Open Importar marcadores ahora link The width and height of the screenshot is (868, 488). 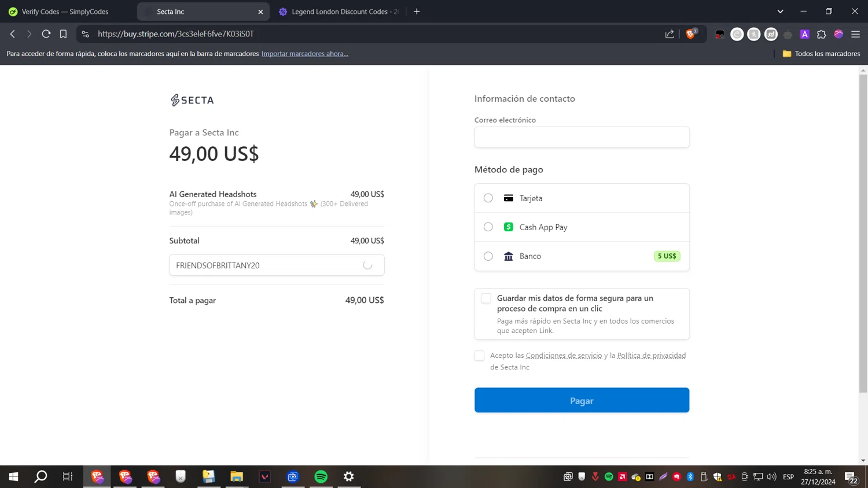305,54
